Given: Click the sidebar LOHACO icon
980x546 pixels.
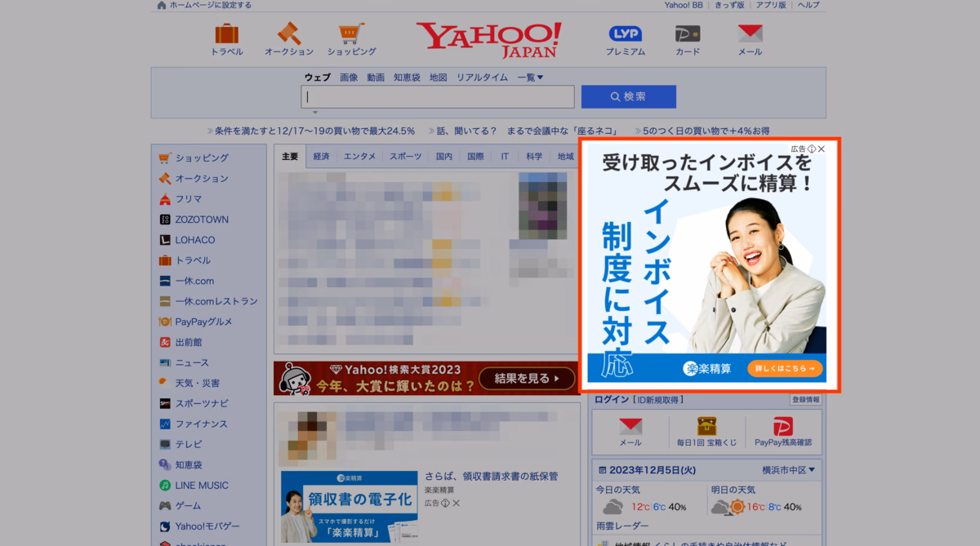Looking at the screenshot, I should (165, 240).
